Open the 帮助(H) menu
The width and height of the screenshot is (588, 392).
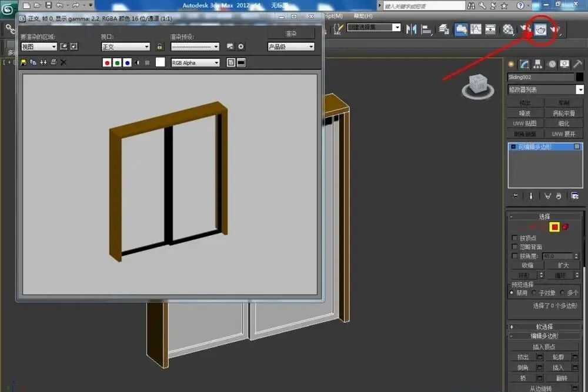pos(363,16)
